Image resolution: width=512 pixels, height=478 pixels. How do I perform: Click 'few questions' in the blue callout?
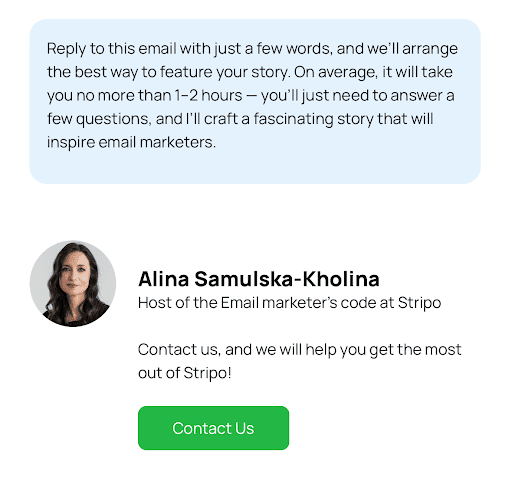click(x=99, y=119)
